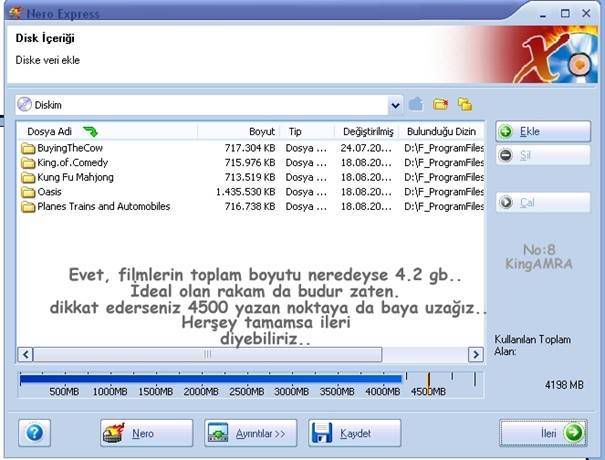Click the 4198 MB total used value
Image resolution: width=605 pixels, height=460 pixels.
tap(564, 385)
